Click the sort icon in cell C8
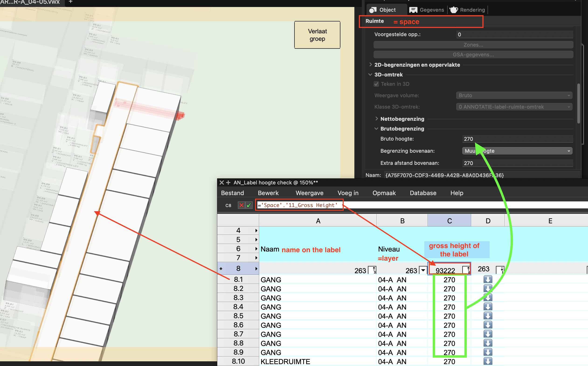Image resolution: width=588 pixels, height=366 pixels. (466, 270)
